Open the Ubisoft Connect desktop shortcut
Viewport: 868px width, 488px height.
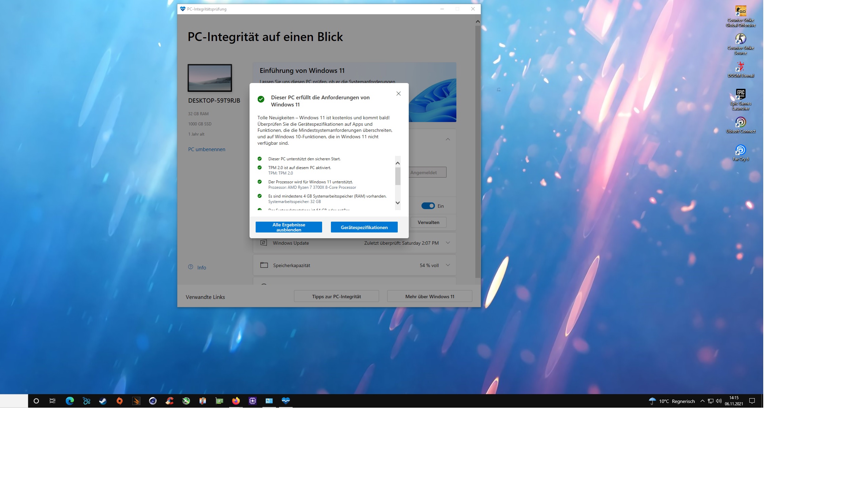[x=741, y=122]
